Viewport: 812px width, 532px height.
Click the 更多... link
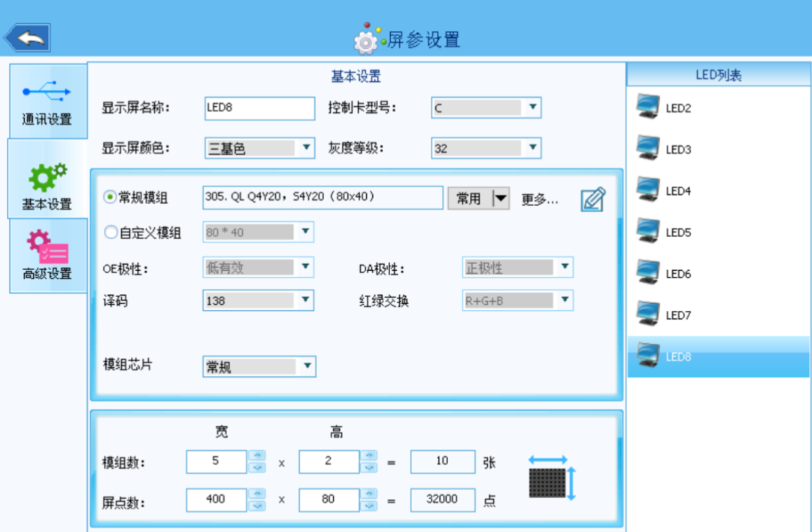(540, 199)
